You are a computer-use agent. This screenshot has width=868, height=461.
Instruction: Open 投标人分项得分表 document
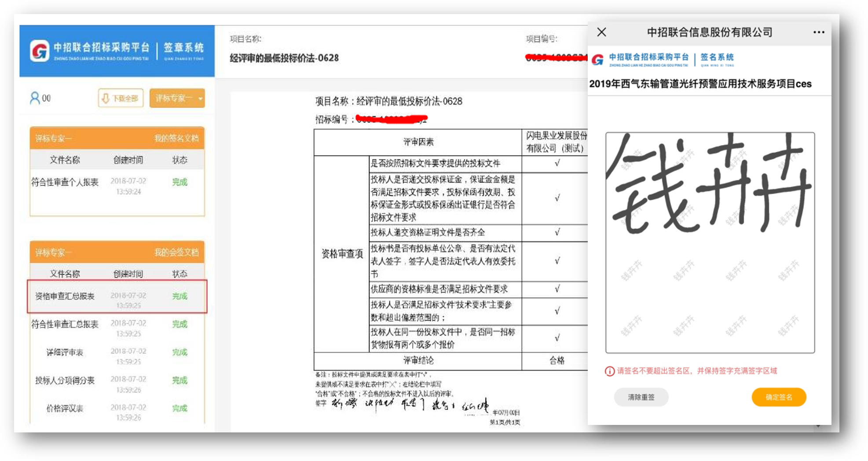[x=65, y=381]
